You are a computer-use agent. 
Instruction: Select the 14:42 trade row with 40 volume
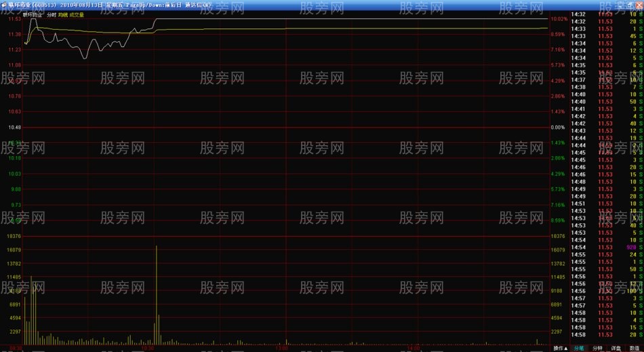(607, 123)
